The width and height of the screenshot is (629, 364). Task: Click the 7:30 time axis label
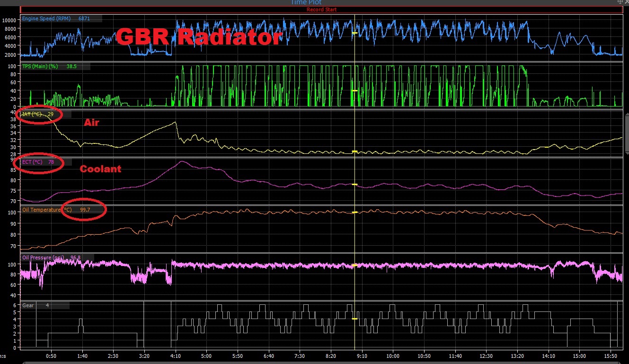(300, 355)
